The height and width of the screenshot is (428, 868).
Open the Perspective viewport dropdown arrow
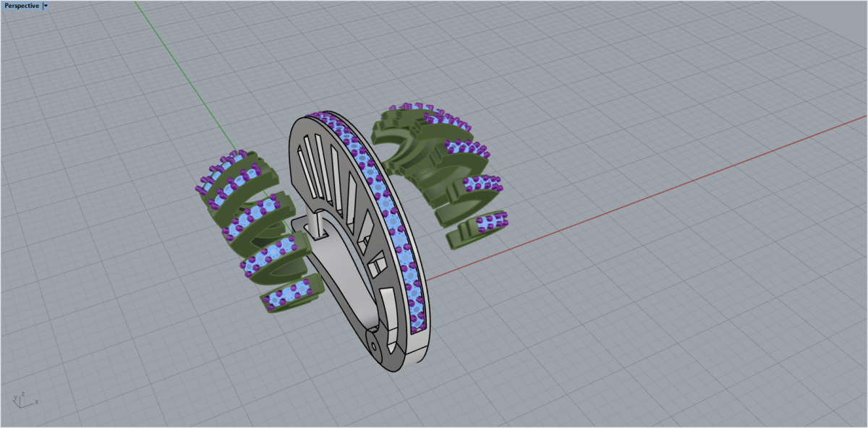pos(46,6)
